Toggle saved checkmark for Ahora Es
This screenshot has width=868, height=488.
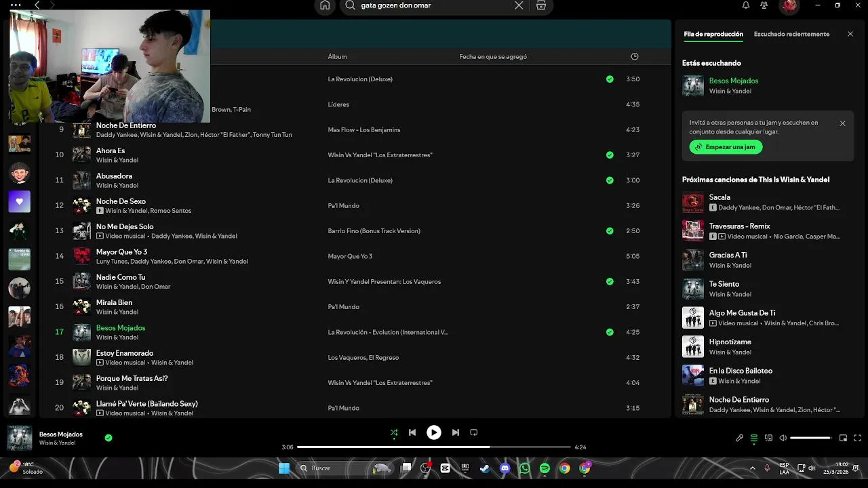click(x=610, y=155)
